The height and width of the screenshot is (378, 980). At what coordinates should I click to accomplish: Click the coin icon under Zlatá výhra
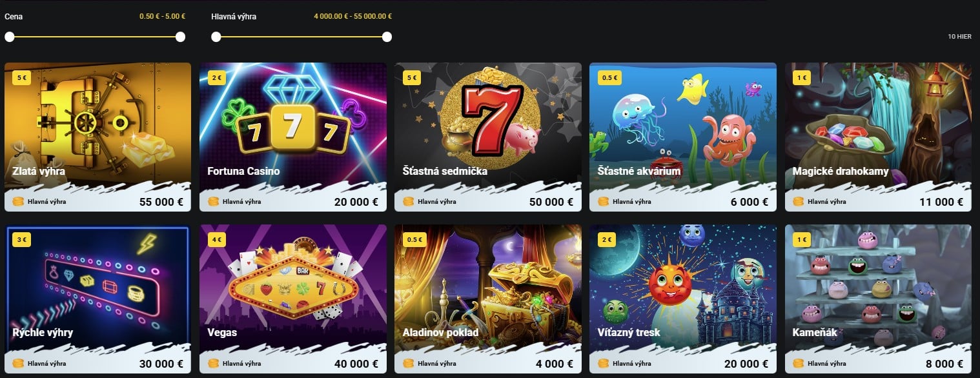click(x=18, y=201)
